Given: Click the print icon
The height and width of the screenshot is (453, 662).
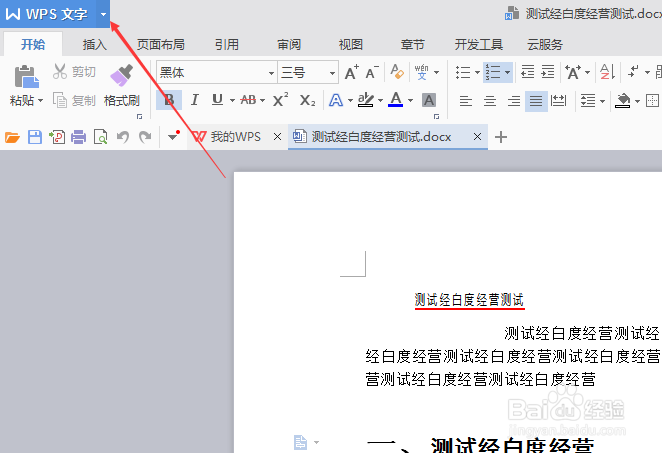Looking at the screenshot, I should [x=79, y=137].
